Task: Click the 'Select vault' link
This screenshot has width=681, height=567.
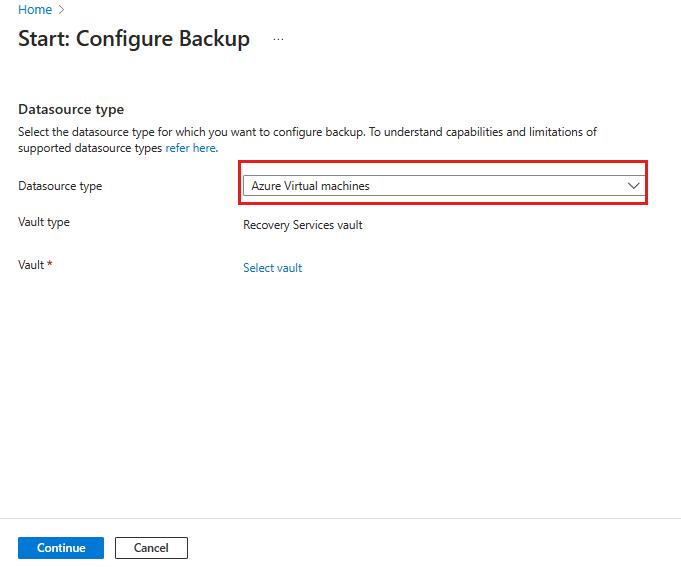Action: click(x=272, y=268)
